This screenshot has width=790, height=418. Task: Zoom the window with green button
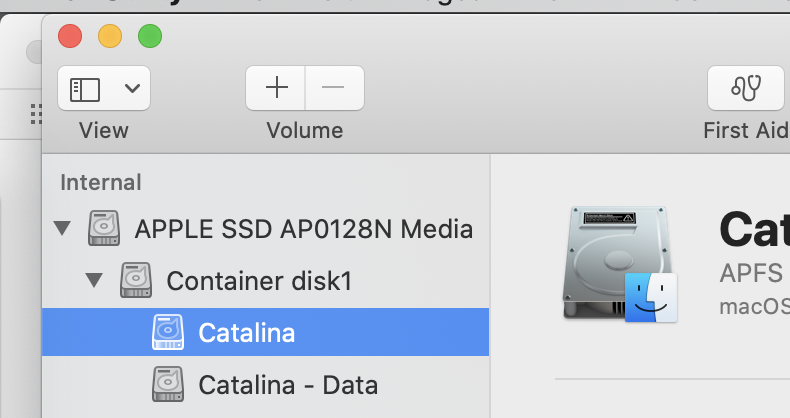[150, 37]
